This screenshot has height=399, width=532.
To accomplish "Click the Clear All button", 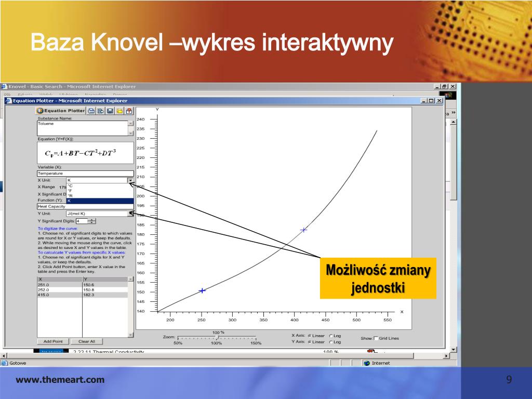I will click(x=87, y=342).
